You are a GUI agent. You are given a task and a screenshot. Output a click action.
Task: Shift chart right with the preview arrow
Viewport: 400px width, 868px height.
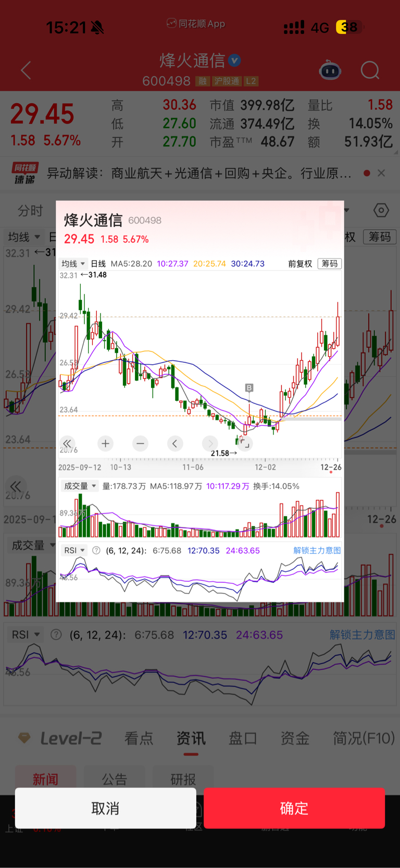[210, 444]
